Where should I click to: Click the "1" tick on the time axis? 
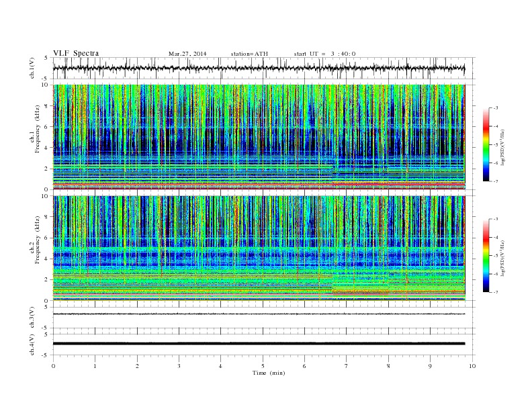point(95,366)
